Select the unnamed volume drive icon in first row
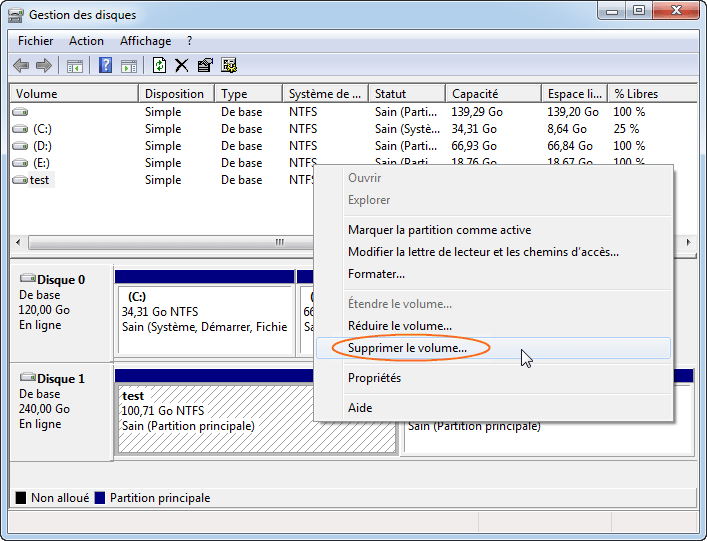Image resolution: width=707 pixels, height=541 pixels. (20, 112)
